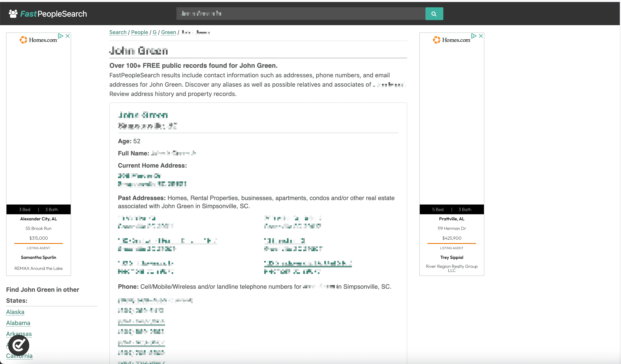
Task: Choose Alabama in the states list
Action: pos(18,323)
